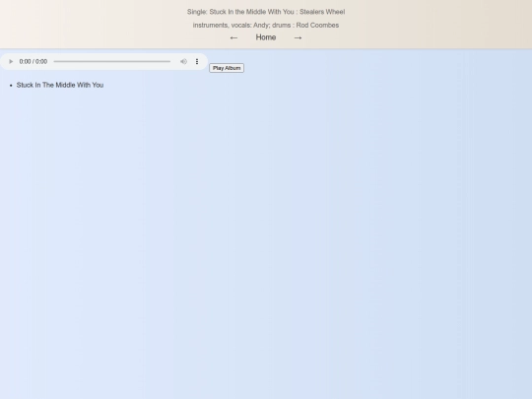Click the 0:00 / 0:00 time display
The image size is (532, 399).
tap(33, 61)
